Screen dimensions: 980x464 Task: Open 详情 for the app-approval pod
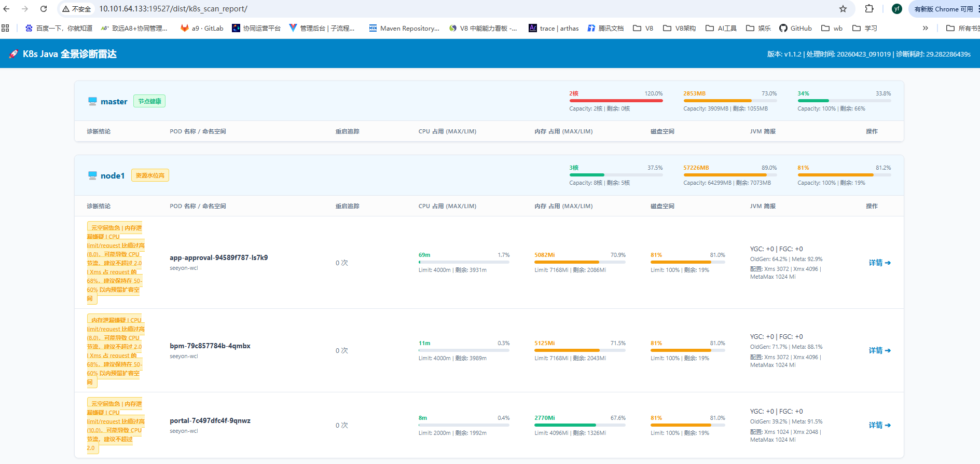pyautogui.click(x=880, y=263)
